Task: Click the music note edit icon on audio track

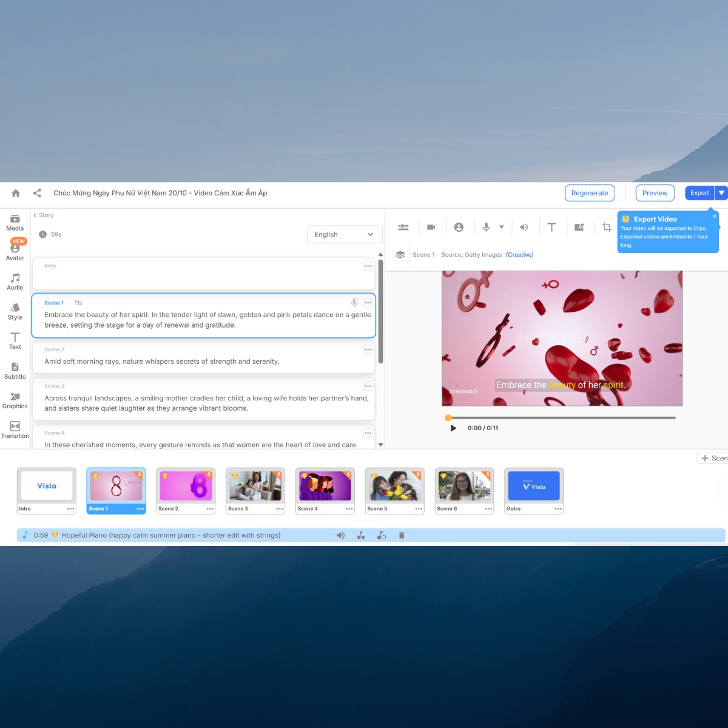Action: [361, 535]
